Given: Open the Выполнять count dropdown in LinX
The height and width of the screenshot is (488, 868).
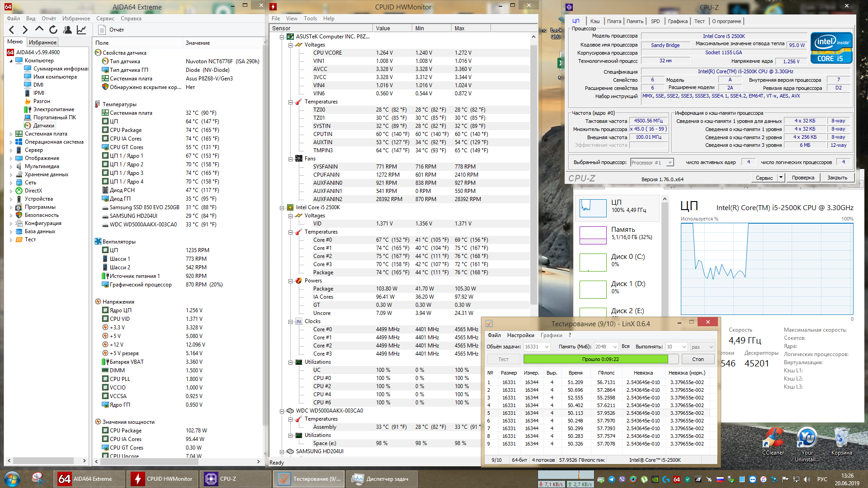Looking at the screenshot, I should point(684,347).
